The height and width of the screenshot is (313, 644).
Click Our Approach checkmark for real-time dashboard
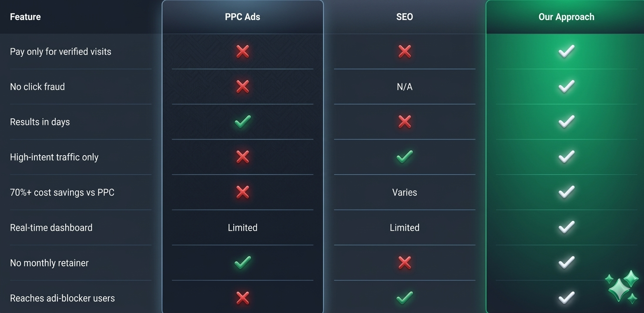(x=566, y=227)
